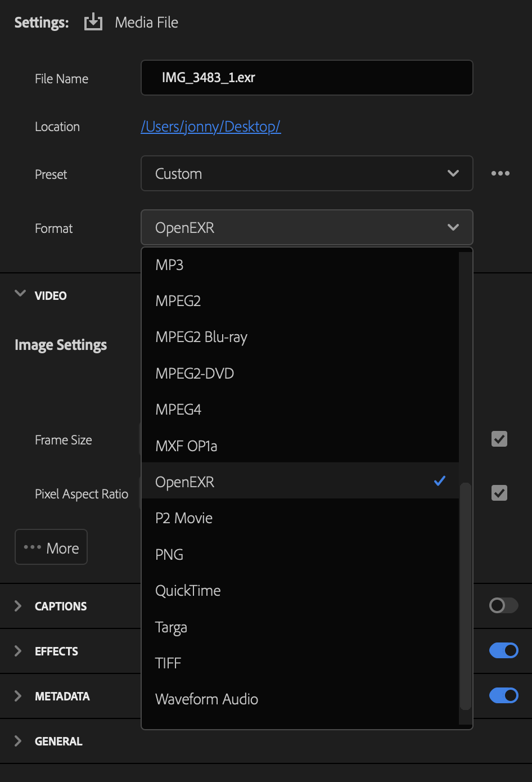This screenshot has width=532, height=782.
Task: Collapse the VIDEO section chevron
Action: tap(20, 293)
